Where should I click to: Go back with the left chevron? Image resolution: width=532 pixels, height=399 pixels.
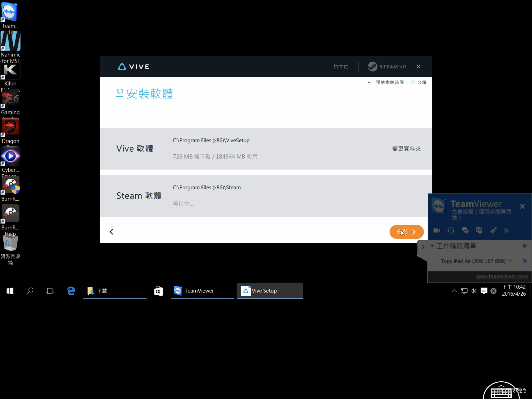(111, 232)
